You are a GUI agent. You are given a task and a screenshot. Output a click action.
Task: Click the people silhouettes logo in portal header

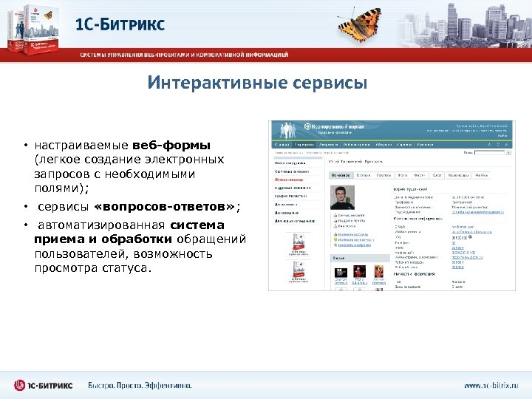point(287,130)
